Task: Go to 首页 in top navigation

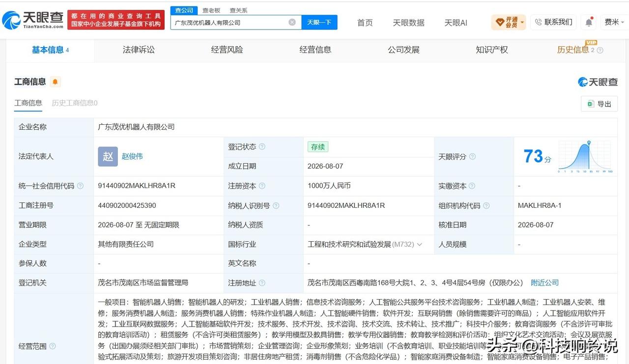Action: click(x=365, y=23)
